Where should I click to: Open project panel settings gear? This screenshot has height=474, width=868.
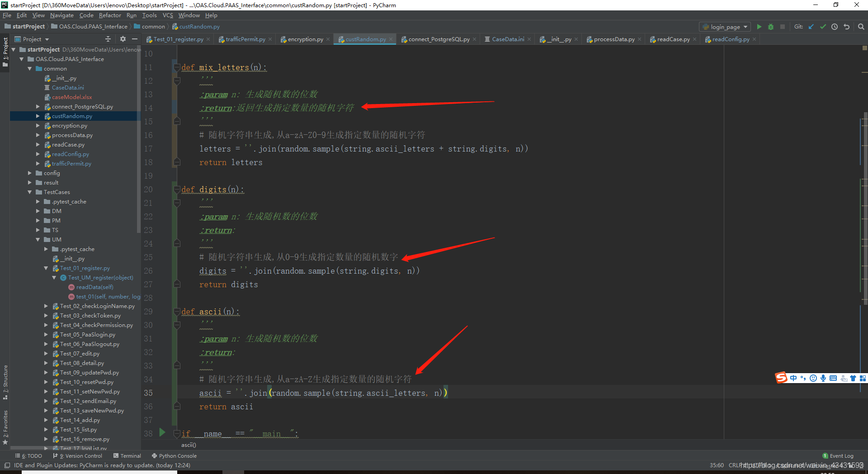coord(123,39)
